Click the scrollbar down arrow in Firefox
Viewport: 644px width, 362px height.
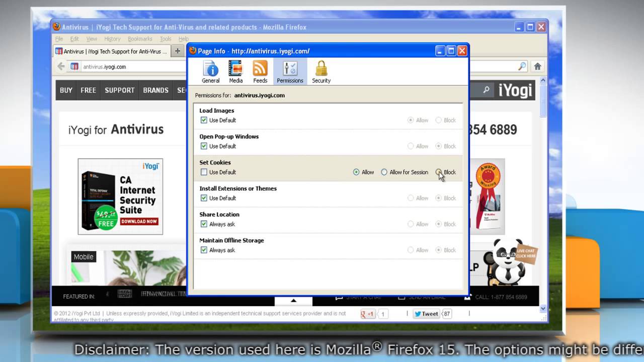tap(543, 308)
